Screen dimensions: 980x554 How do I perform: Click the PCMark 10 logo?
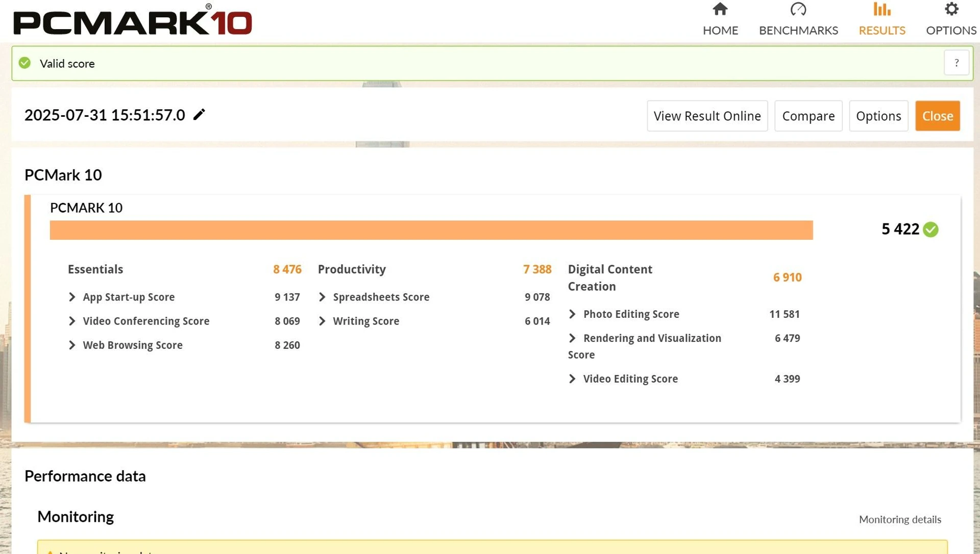[x=132, y=20]
